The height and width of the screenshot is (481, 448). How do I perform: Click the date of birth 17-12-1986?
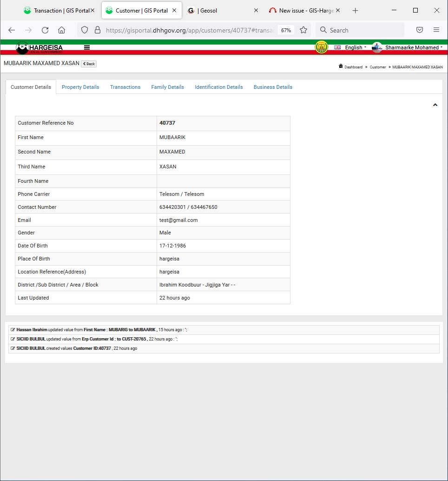click(x=172, y=246)
